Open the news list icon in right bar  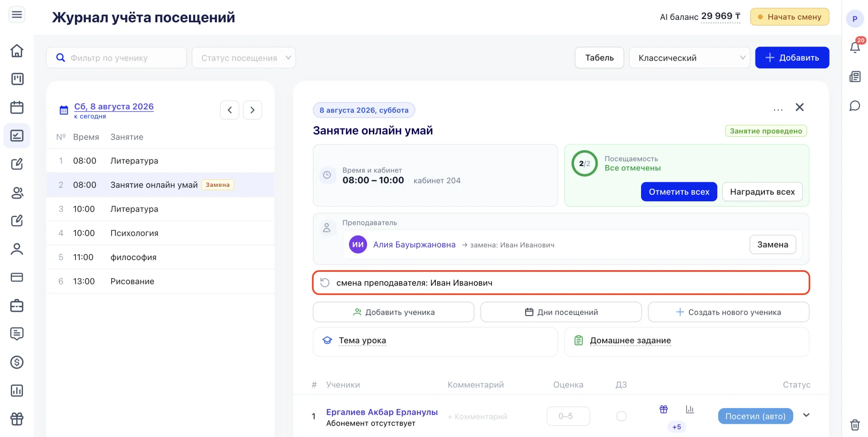[855, 77]
